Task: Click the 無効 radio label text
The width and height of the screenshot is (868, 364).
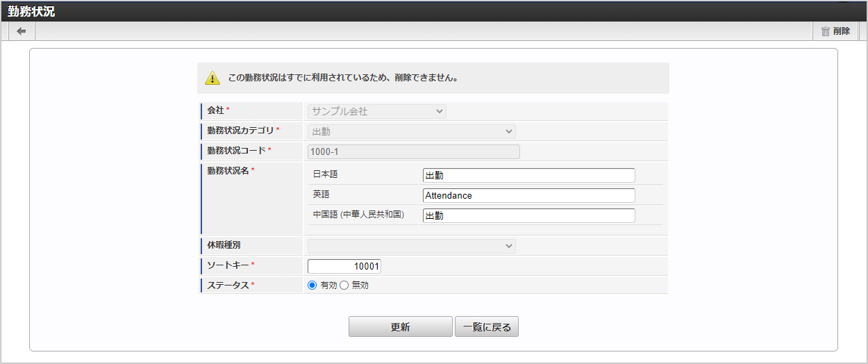Action: click(360, 286)
